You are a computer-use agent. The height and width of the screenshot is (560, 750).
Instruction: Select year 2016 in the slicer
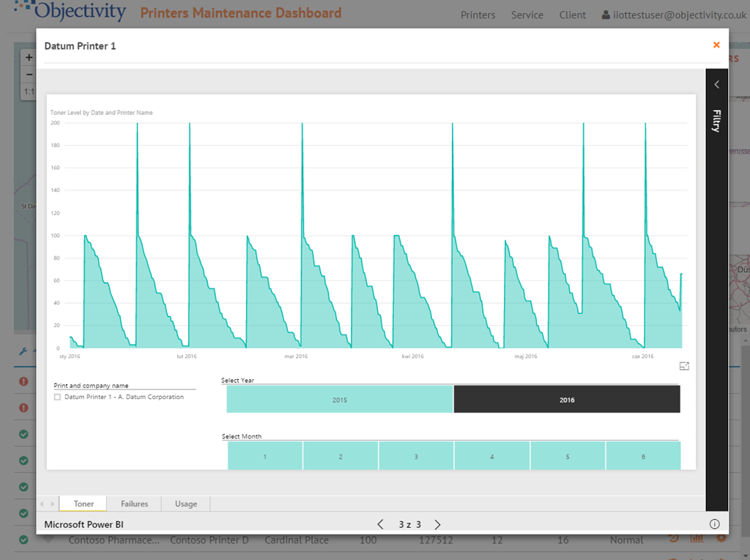tap(567, 399)
